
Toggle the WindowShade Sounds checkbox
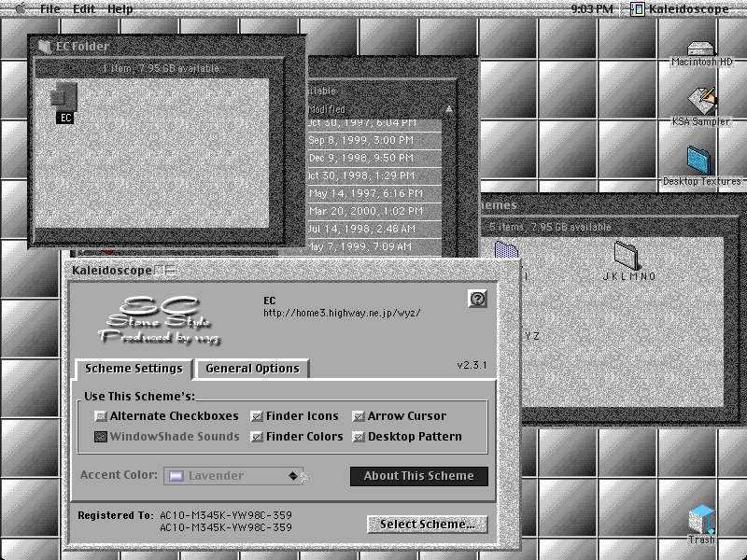(x=100, y=437)
